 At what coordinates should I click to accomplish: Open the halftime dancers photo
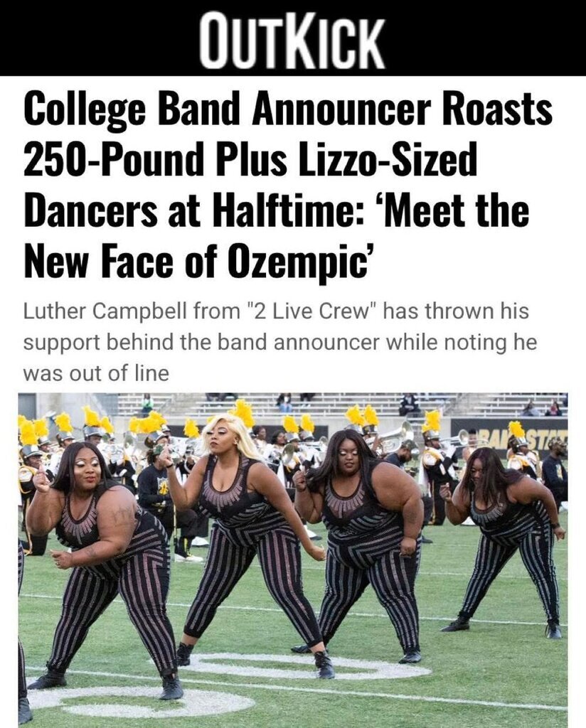tap(292, 560)
